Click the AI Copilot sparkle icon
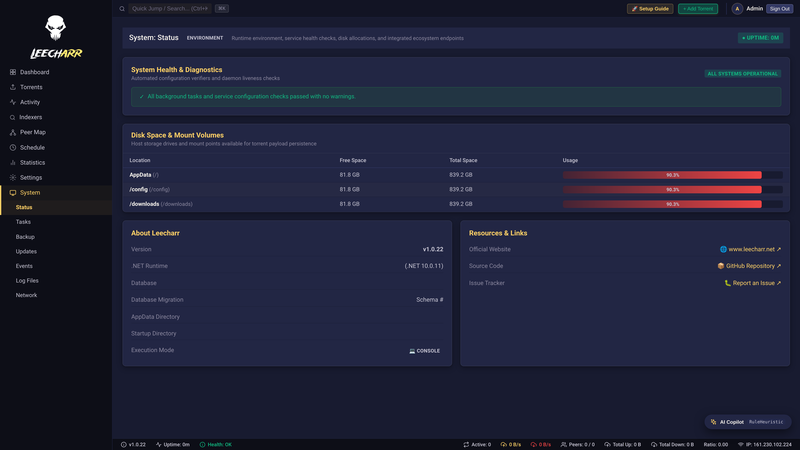The image size is (800, 450). [x=713, y=422]
